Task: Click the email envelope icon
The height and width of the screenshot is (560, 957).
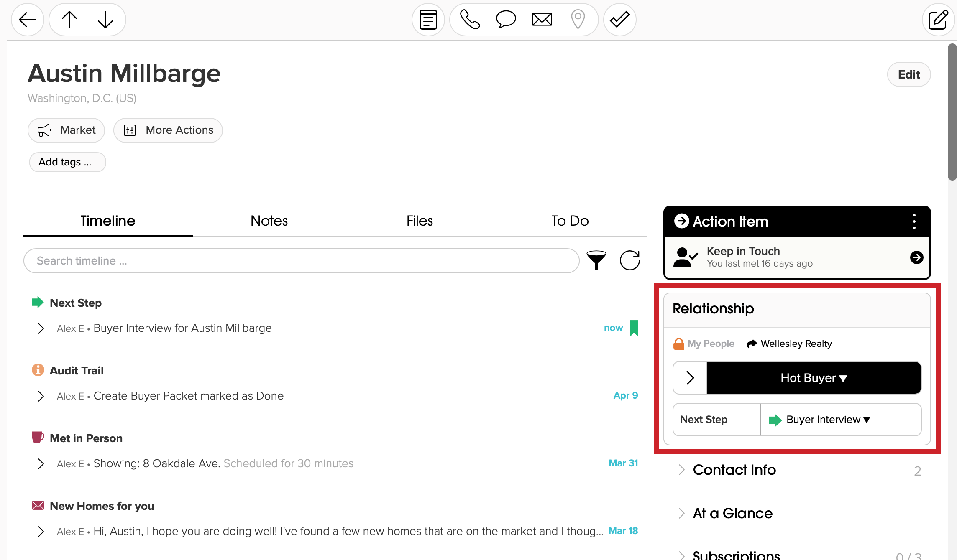Action: pyautogui.click(x=542, y=20)
